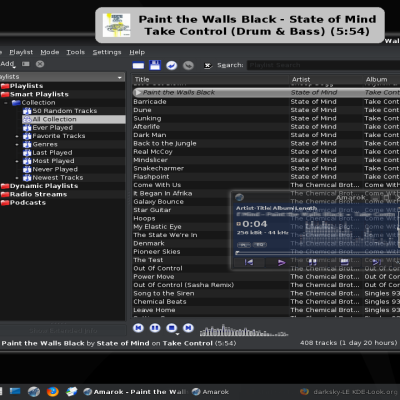Sort playlist by Album column header
This screenshot has width=400, height=400.
382,80
